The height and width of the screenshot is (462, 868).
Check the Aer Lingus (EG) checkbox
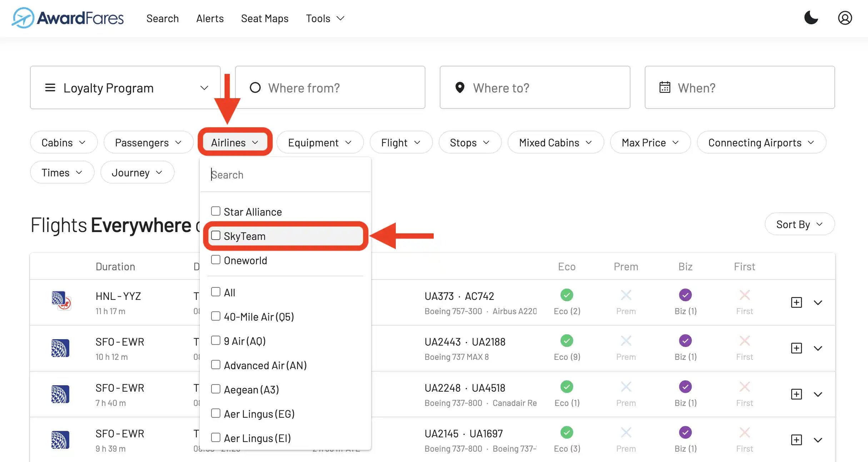click(215, 413)
